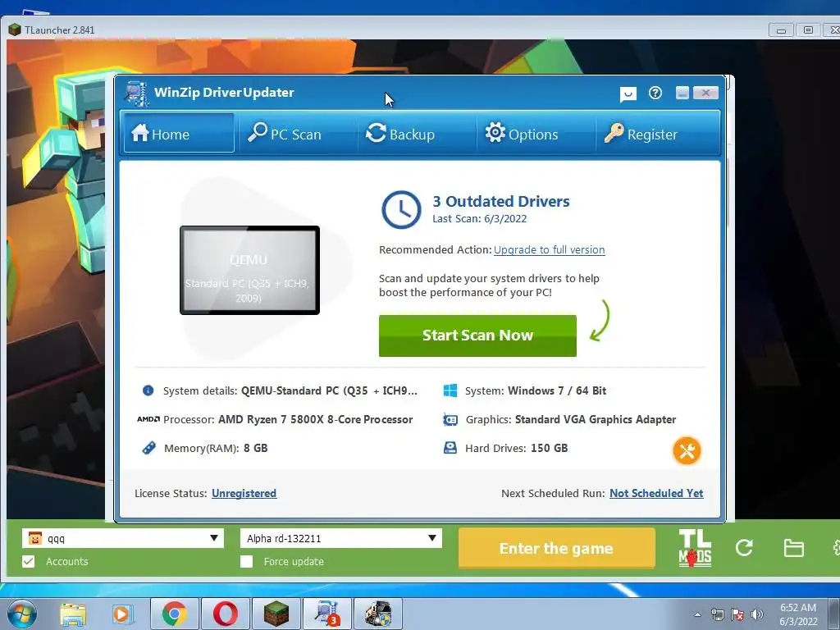Launch Windows Media Player from taskbar
840x630 pixels.
click(x=121, y=614)
